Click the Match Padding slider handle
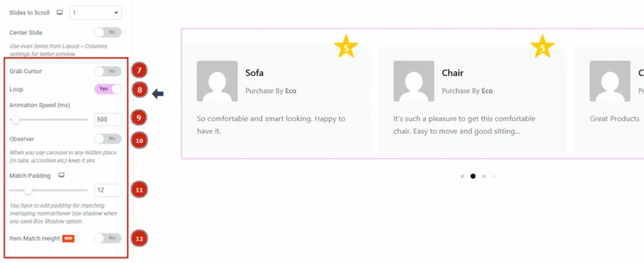The image size is (644, 263). pyautogui.click(x=28, y=190)
